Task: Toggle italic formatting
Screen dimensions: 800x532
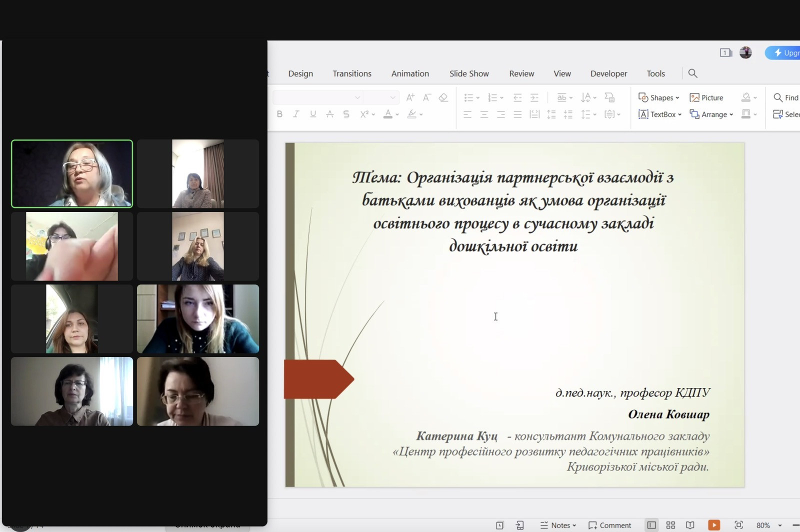Action: pyautogui.click(x=296, y=114)
